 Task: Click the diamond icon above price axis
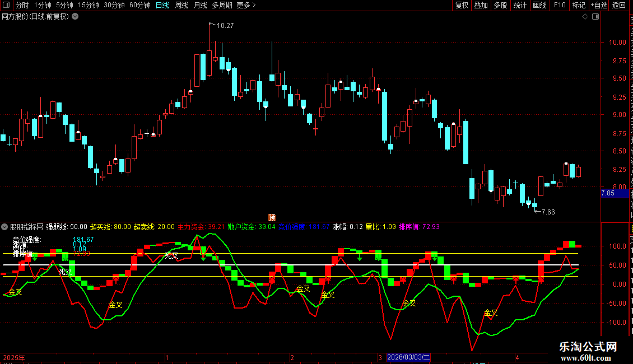(x=585, y=17)
